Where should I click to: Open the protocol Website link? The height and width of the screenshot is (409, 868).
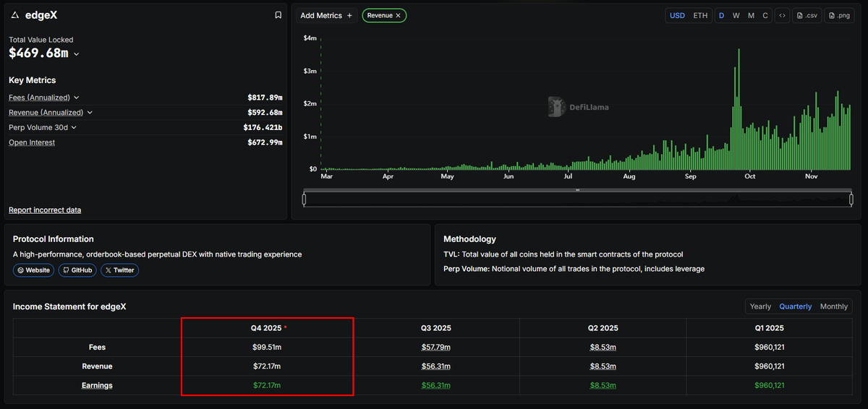(x=33, y=270)
